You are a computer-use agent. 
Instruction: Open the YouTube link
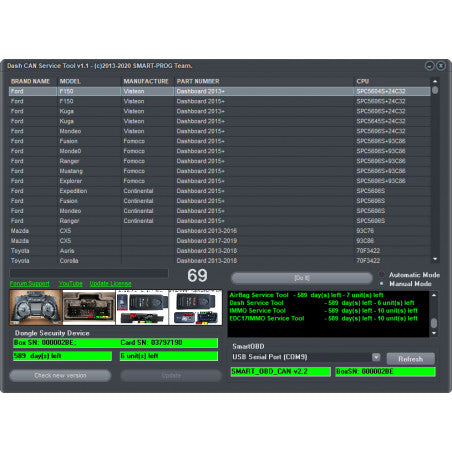(71, 283)
